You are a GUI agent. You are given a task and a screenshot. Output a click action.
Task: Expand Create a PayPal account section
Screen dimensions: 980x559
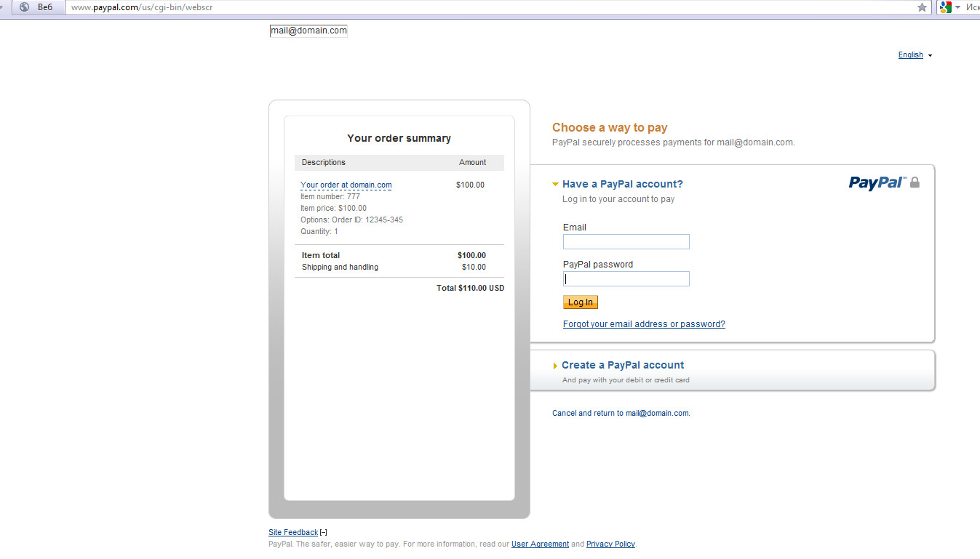555,366
